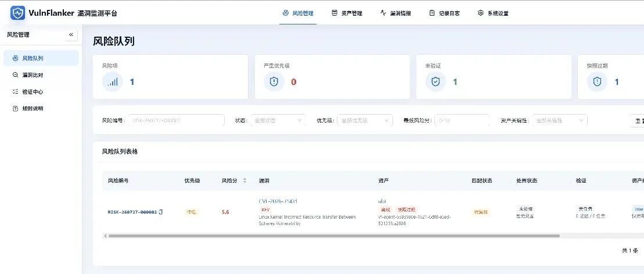Click the 共 1 条 pagination total
The height and width of the screenshot is (274, 644).
629,251
